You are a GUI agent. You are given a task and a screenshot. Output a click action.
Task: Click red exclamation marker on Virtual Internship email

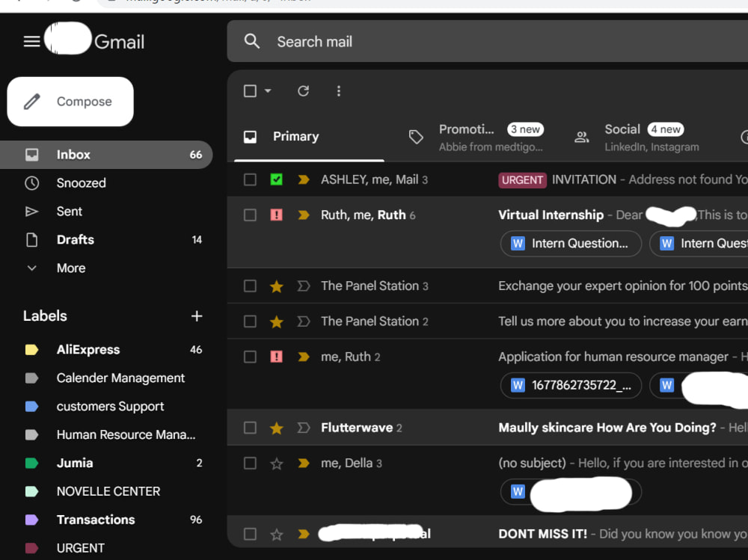tap(276, 215)
